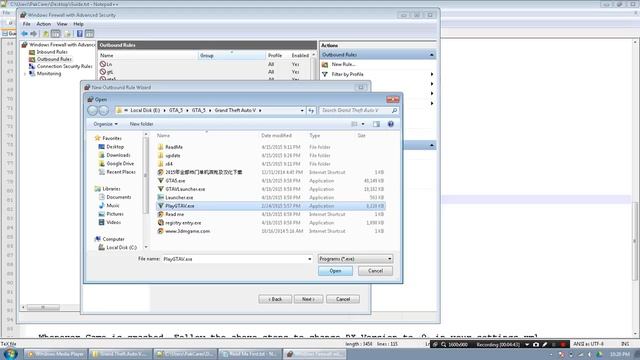Viewport: 640px width, 360px height.
Task: Click the search magnifier in Open dialog
Action: pos(394,110)
